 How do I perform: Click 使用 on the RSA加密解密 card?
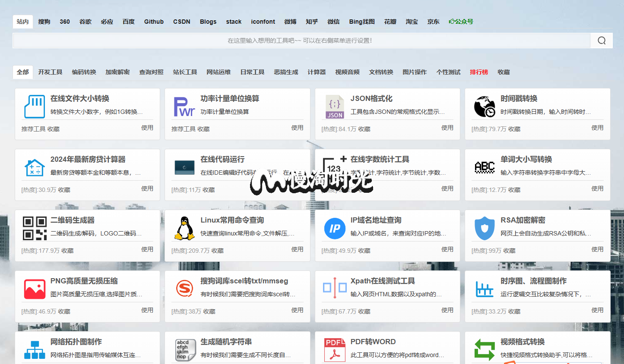[597, 249]
